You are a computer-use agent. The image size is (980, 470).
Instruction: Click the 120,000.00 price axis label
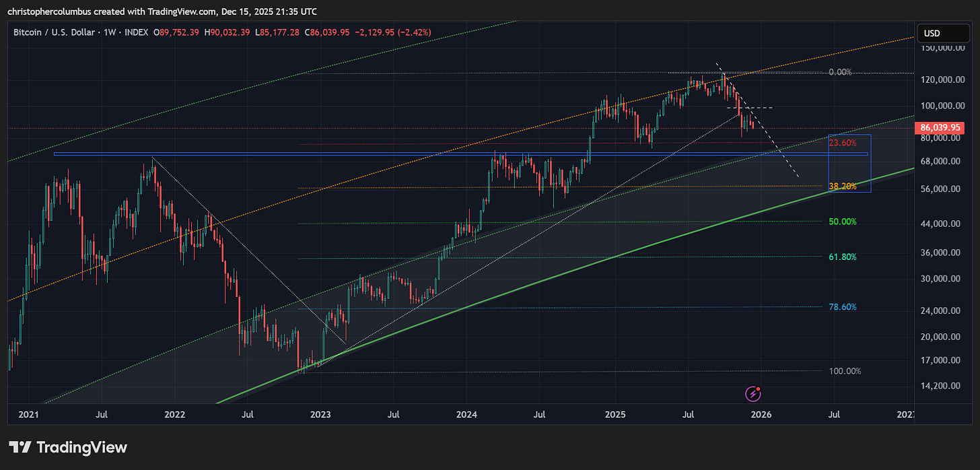[942, 79]
